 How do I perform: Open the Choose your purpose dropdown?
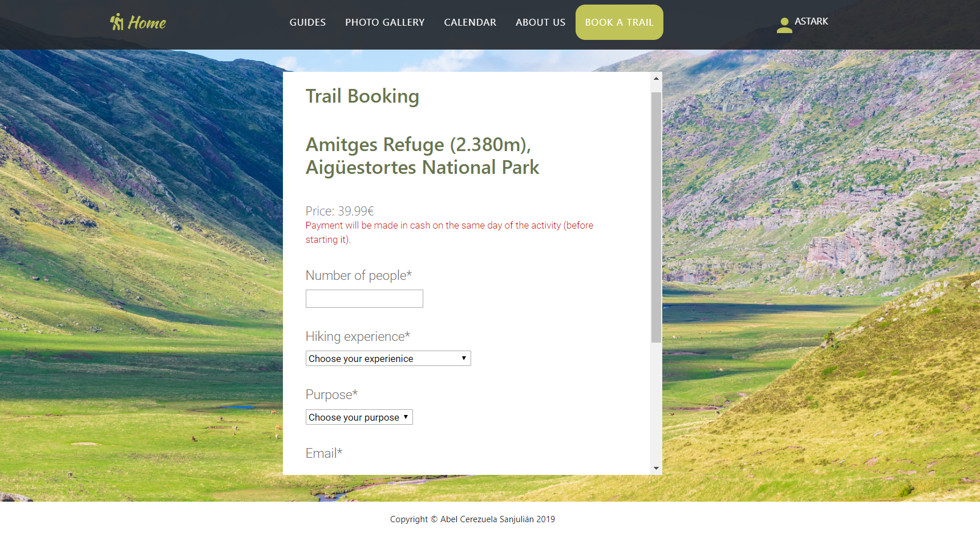(x=359, y=417)
